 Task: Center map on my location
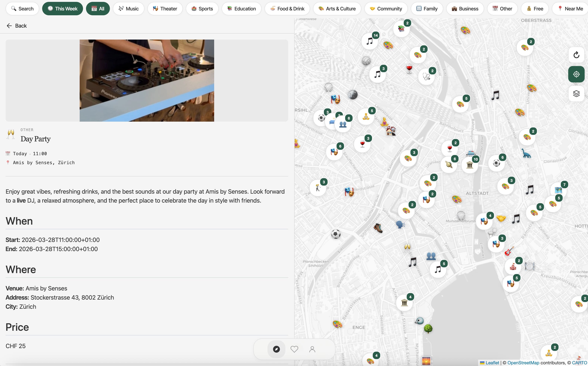576,74
